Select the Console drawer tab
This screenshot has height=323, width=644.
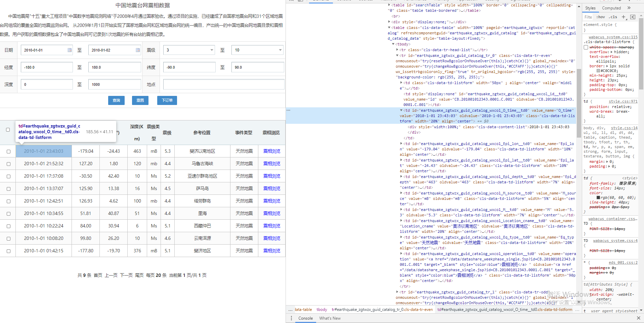(305, 318)
